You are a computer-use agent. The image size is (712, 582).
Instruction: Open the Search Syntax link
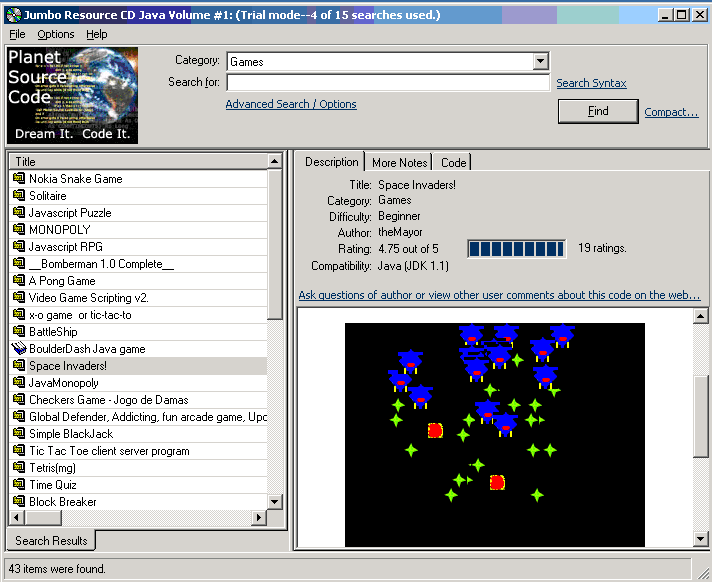click(x=591, y=83)
